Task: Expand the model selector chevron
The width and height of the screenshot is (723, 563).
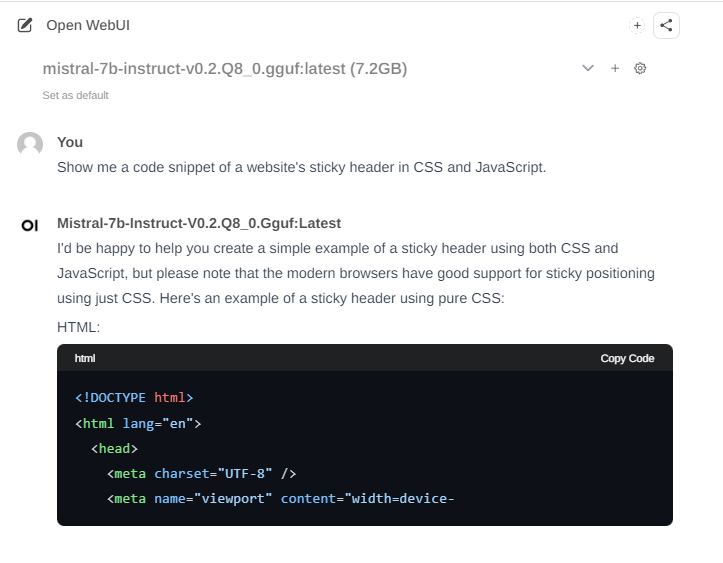Action: tap(588, 68)
